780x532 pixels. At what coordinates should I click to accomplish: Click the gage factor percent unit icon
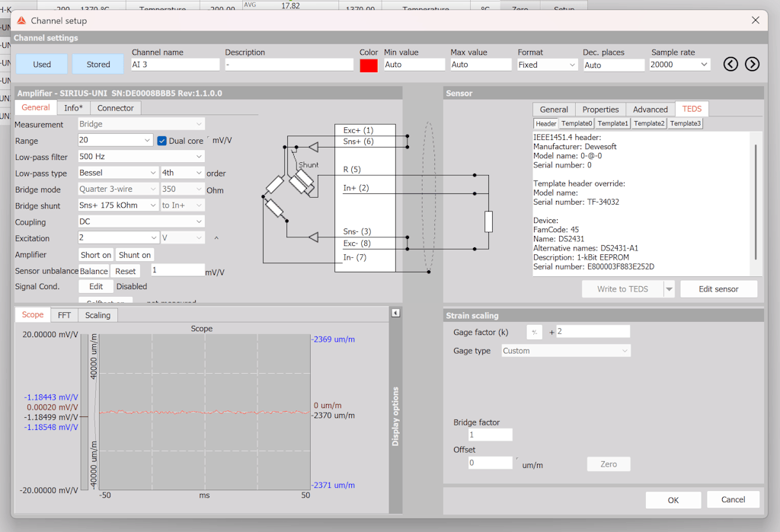click(x=534, y=332)
